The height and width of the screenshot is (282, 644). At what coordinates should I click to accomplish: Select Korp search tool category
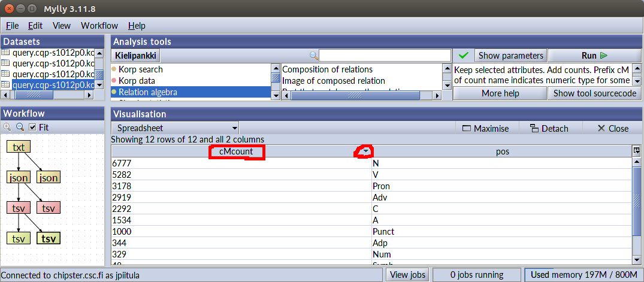click(140, 69)
